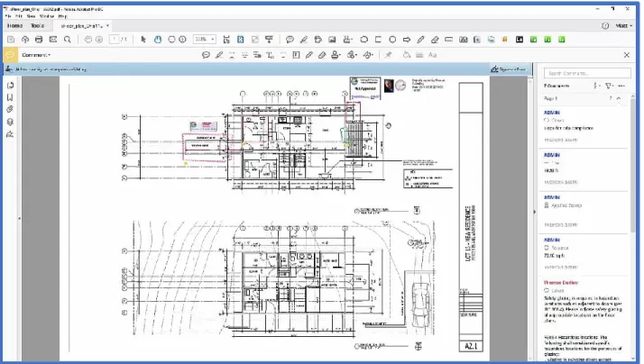Switch to the Tools tab
Image resolution: width=644 pixels, height=364 pixels.
tap(37, 25)
